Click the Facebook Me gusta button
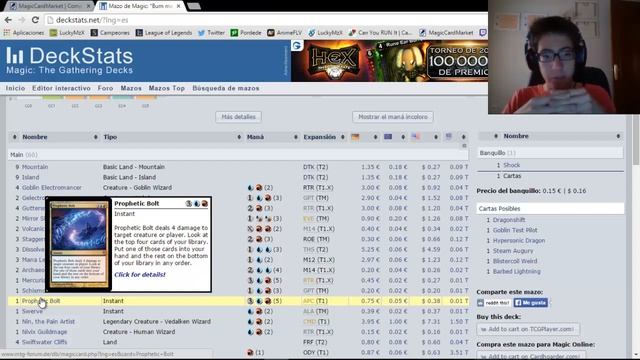Screen dimensions: 640x360 pos(530,303)
